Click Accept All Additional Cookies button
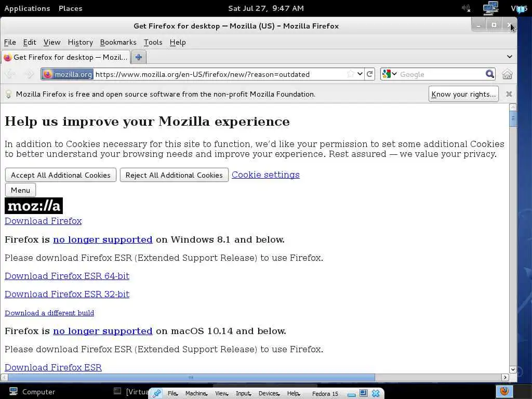 (61, 175)
